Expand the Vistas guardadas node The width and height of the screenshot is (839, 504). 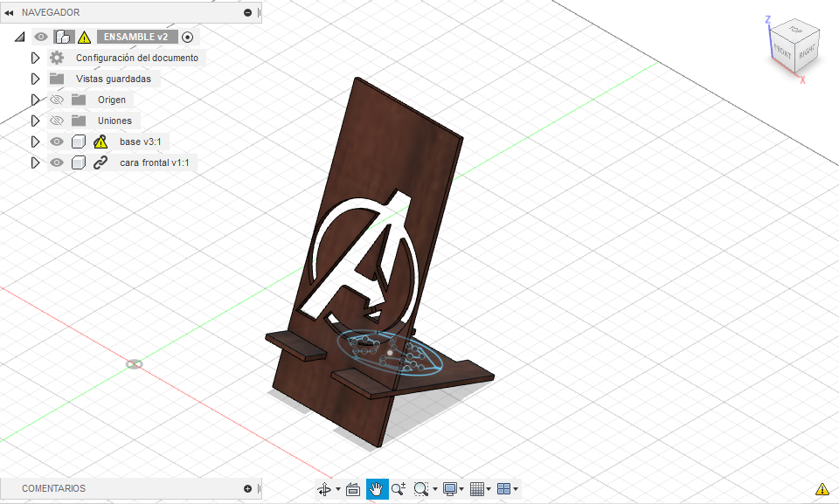click(35, 79)
